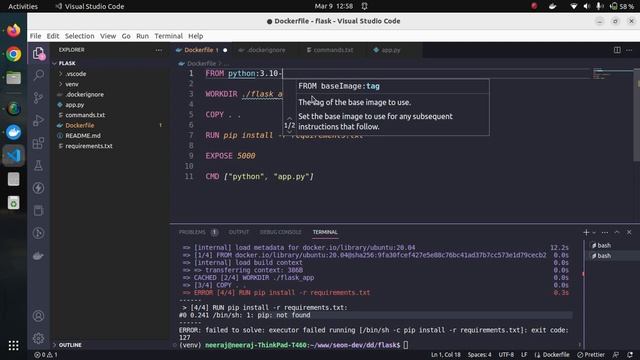Open Manage gear in activity bar
640x360 pixels.
point(38,338)
